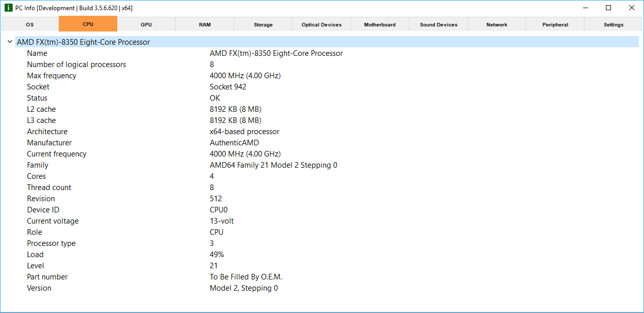Image resolution: width=644 pixels, height=313 pixels.
Task: Select the Part number label
Action: 47,277
